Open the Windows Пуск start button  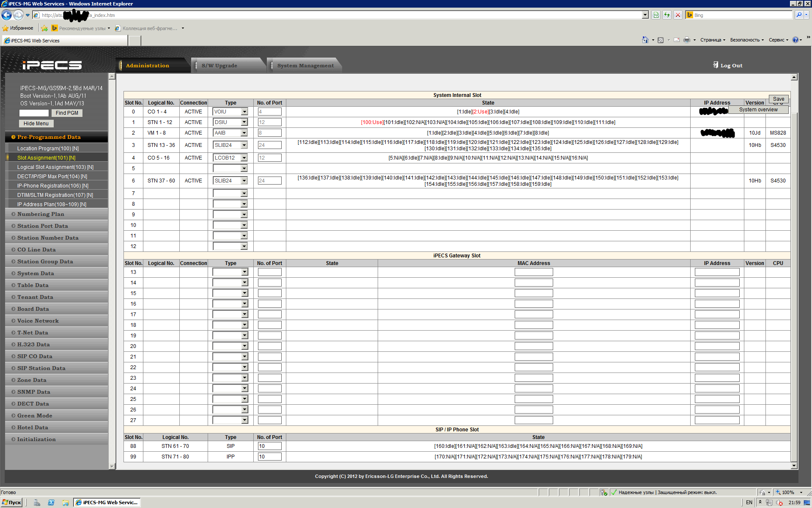pos(12,502)
